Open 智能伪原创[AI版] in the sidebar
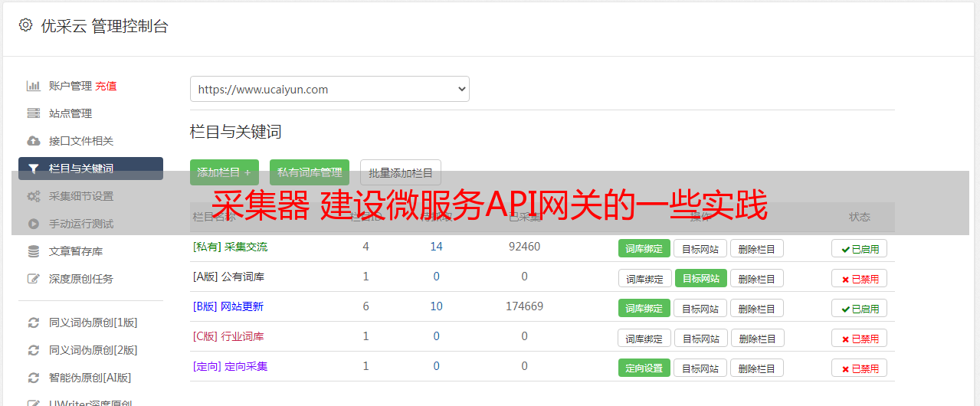Screen dimensions: 980x406 click(90, 378)
